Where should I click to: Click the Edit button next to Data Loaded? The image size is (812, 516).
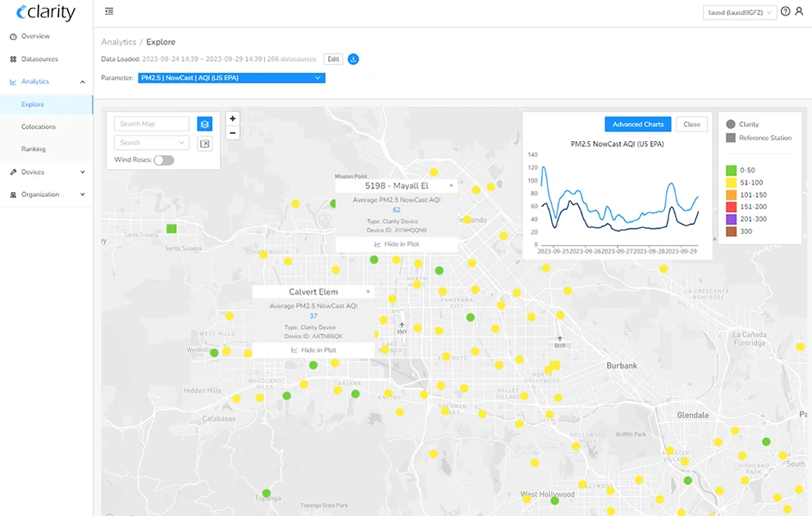point(333,58)
